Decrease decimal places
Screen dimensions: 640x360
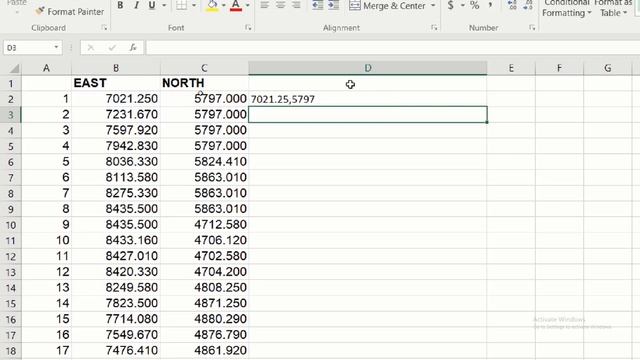(x=528, y=5)
